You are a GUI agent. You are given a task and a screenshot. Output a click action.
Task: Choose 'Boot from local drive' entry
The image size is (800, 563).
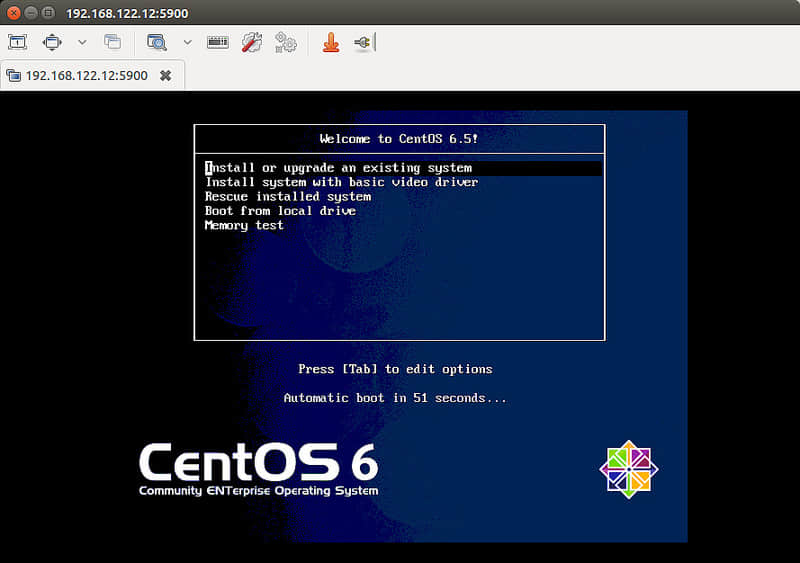(x=280, y=211)
